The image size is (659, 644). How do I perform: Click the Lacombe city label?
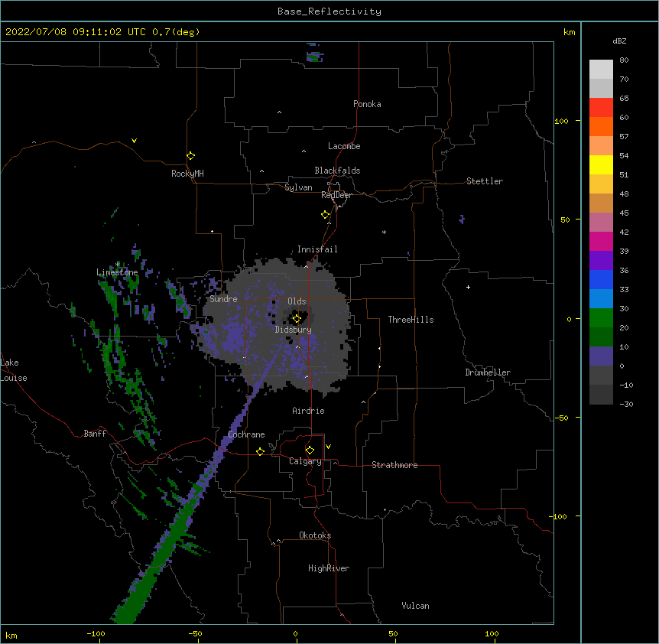point(344,146)
